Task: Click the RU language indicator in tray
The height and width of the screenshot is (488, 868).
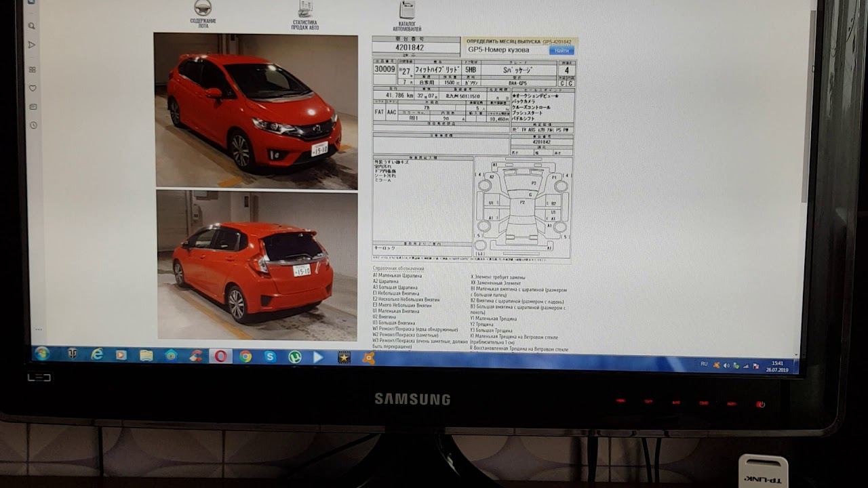Action: (704, 364)
